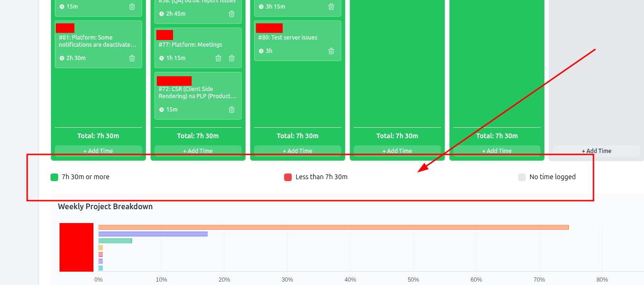
Task: Add Time in the gray empty day column
Action: point(596,151)
